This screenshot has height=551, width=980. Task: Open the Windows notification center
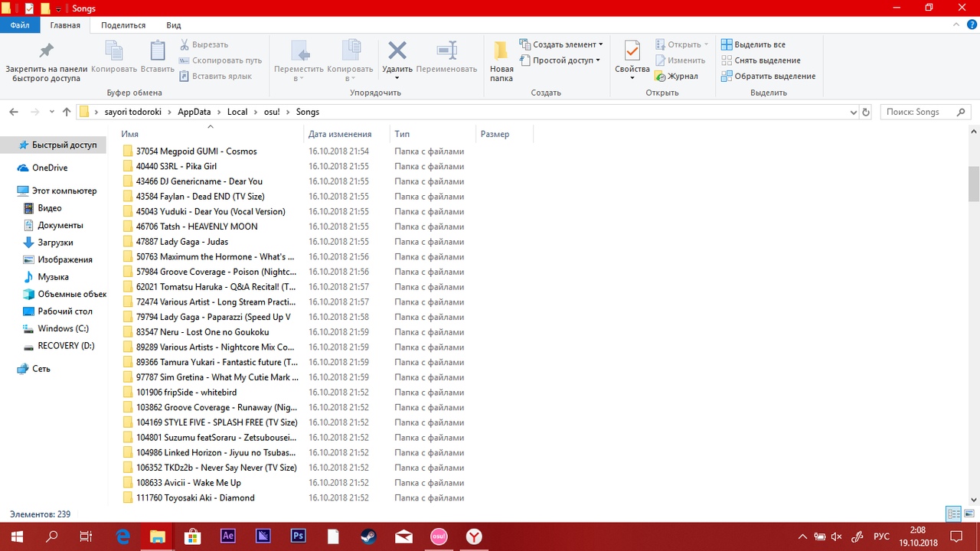coord(955,536)
